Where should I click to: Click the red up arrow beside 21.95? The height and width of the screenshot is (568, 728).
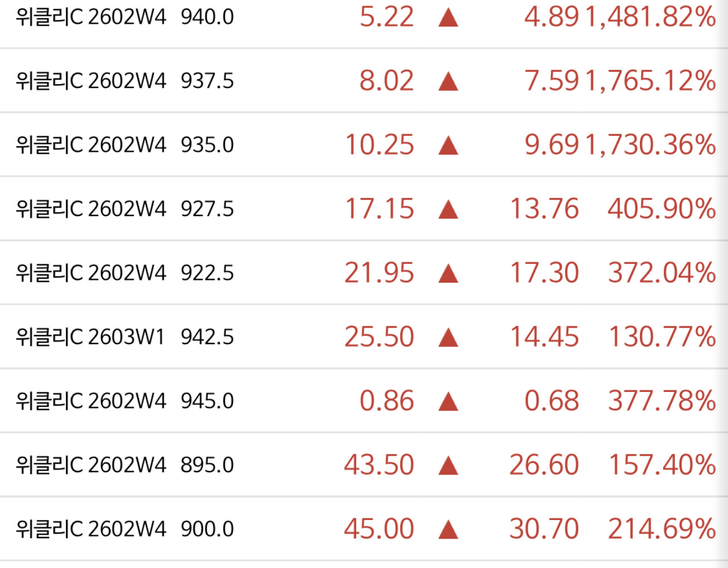[x=448, y=274]
